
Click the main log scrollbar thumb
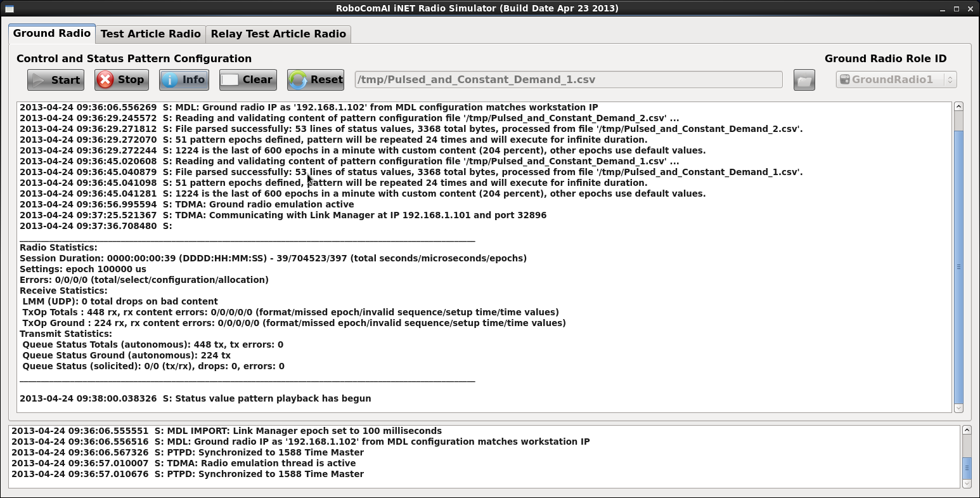pyautogui.click(x=958, y=266)
